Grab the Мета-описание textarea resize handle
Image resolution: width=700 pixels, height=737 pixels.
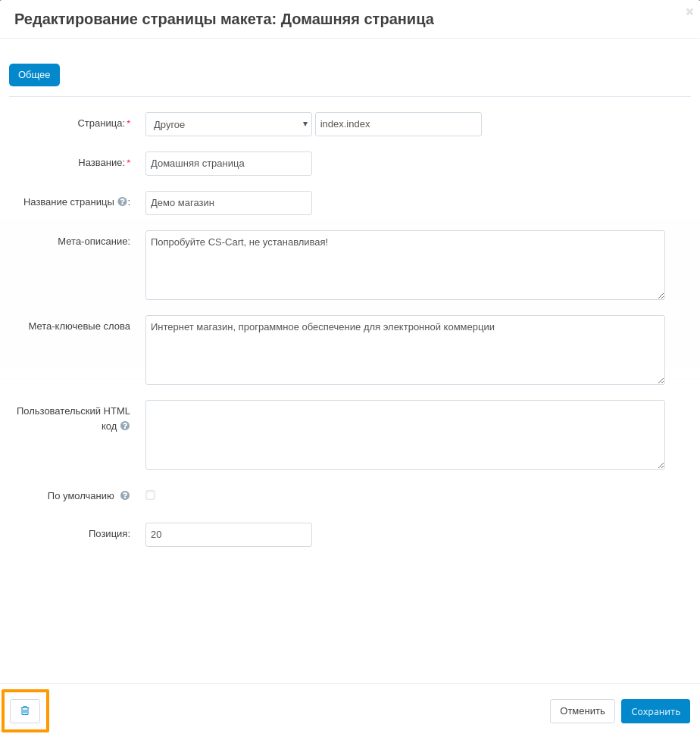(661, 296)
